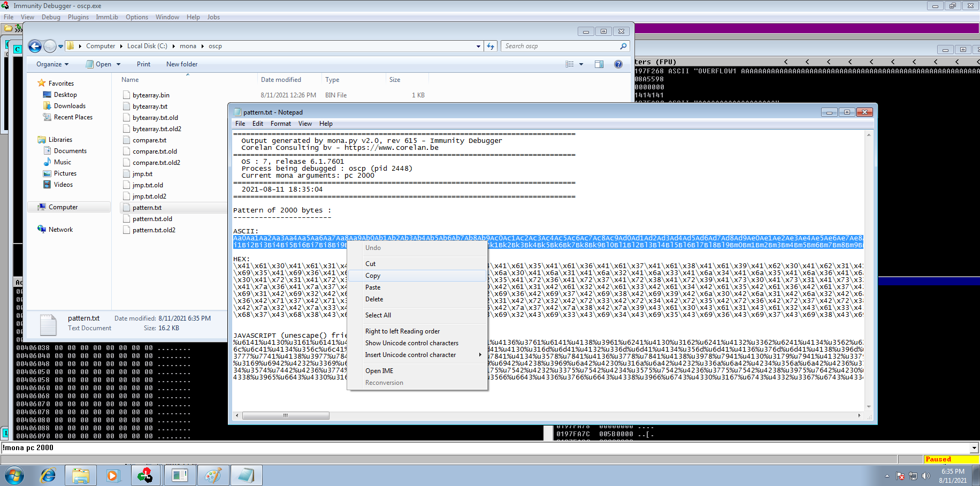Click Explorer refresh button

491,47
